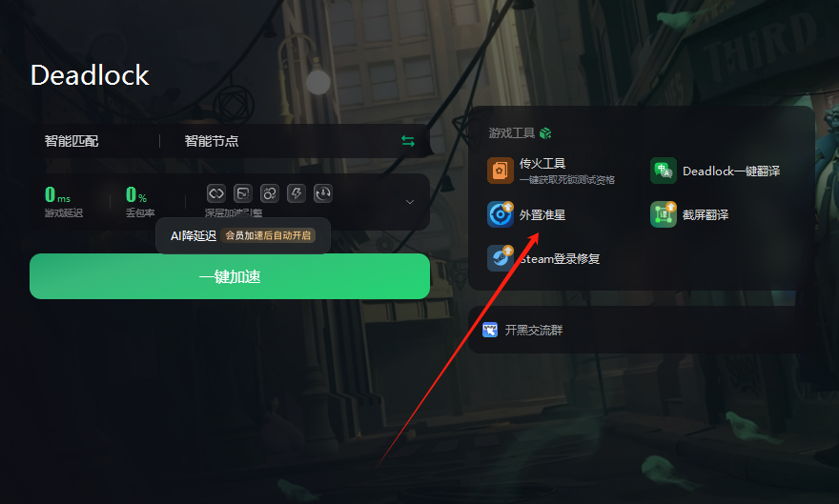Click the download clock engine icon

(323, 193)
